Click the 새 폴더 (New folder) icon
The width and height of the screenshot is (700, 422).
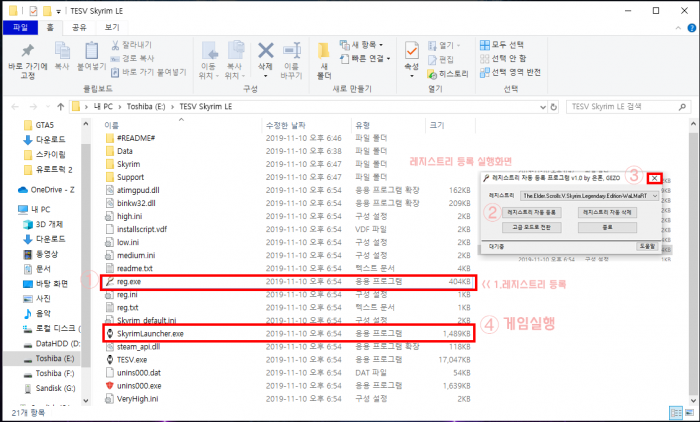coord(324,50)
